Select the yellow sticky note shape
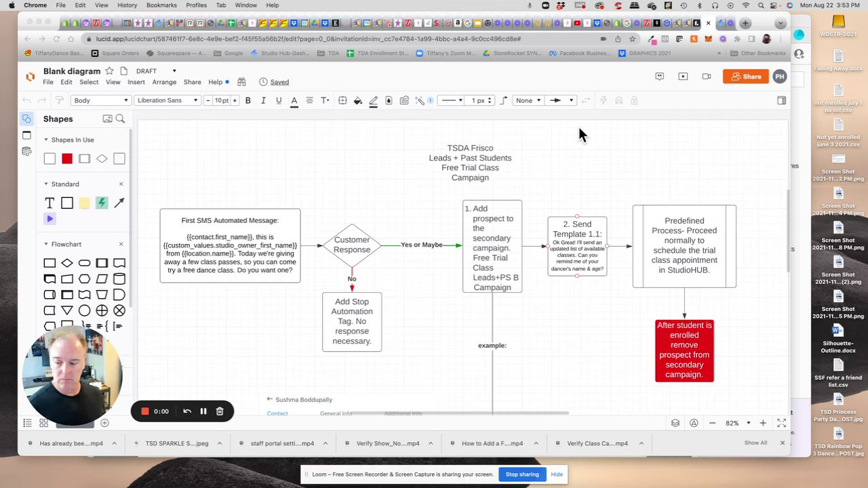Screen dimensions: 868x488 pos(84,203)
